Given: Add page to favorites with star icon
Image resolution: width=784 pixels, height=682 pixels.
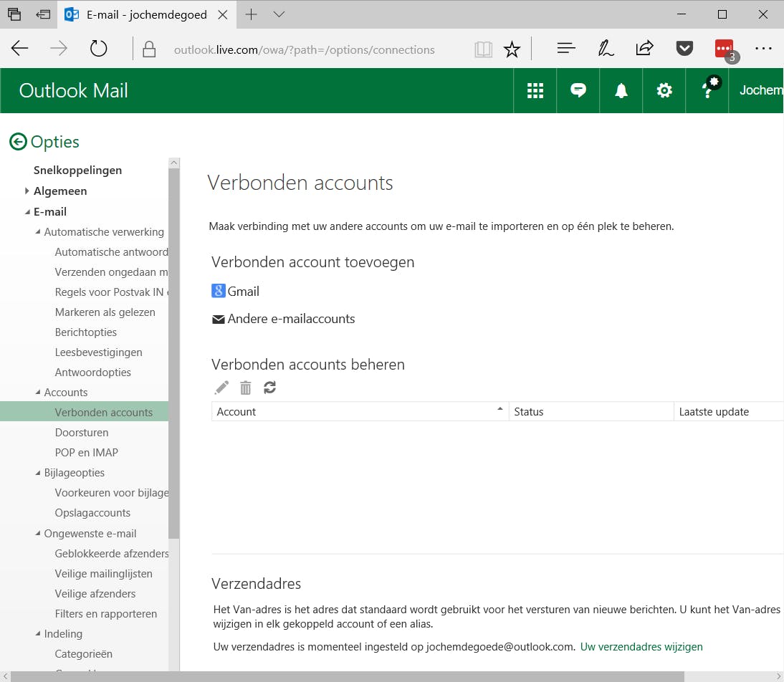Looking at the screenshot, I should pos(512,49).
